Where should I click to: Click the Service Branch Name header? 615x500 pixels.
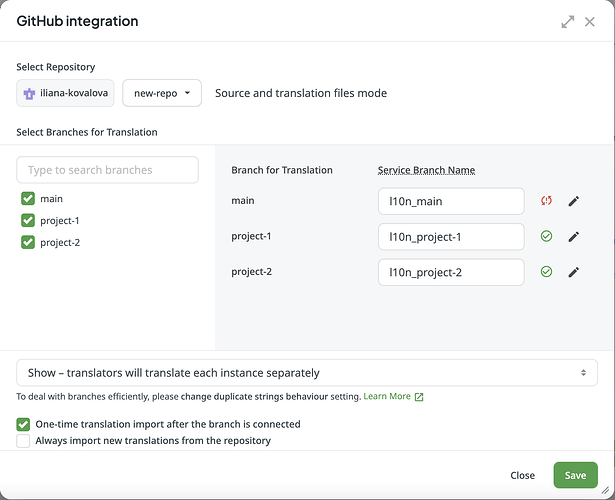(x=426, y=170)
